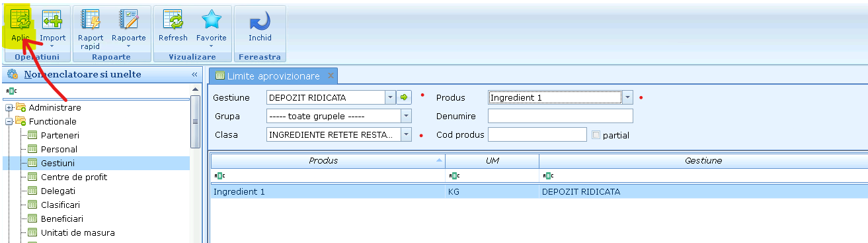
Task: Refresh the data view
Action: point(173,26)
